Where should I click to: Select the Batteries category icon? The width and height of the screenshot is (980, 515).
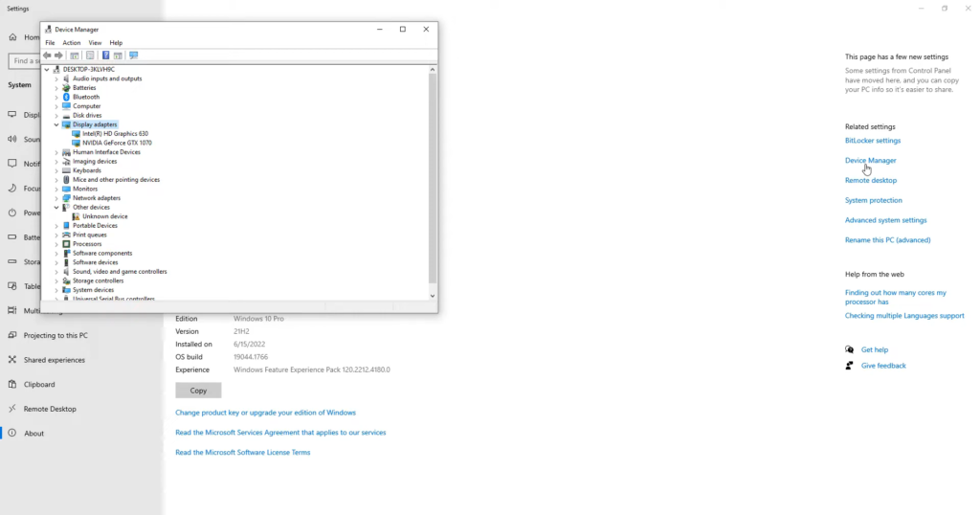click(66, 87)
